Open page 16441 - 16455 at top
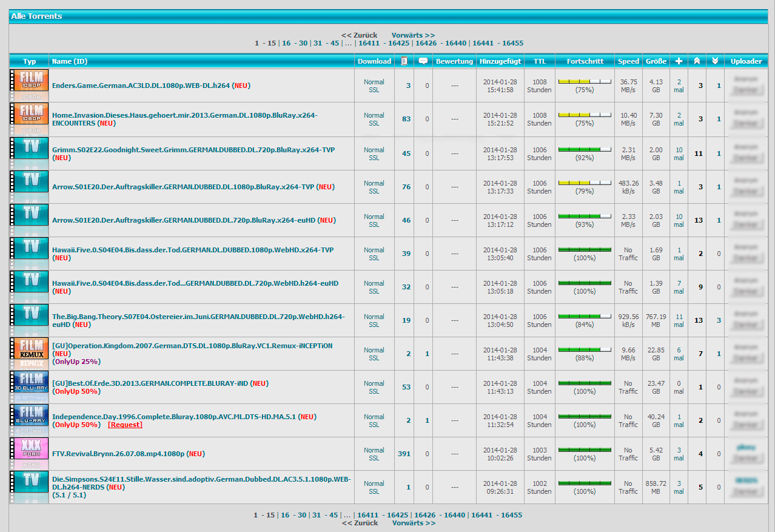The image size is (775, 532). [x=498, y=43]
